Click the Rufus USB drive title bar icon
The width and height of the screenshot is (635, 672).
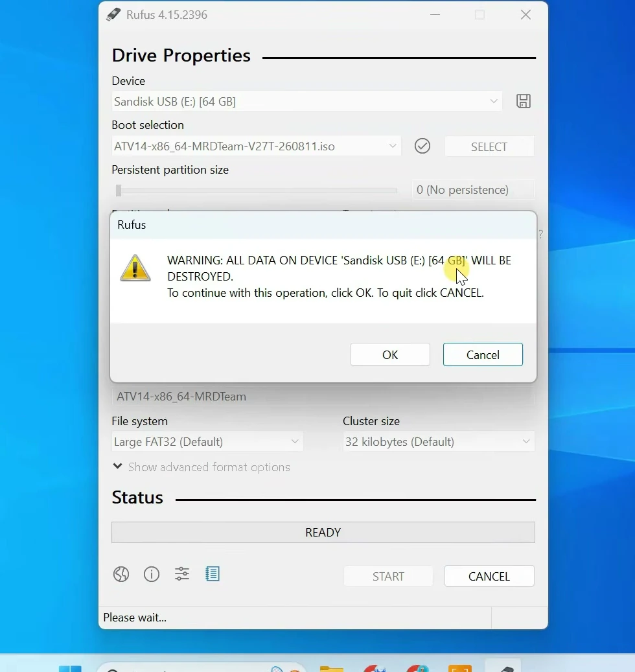[113, 14]
